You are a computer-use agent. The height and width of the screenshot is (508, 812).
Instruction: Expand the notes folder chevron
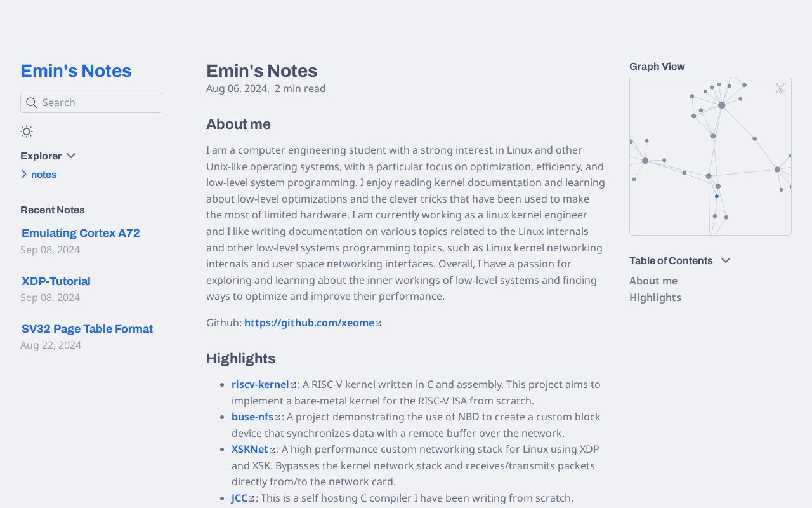(24, 175)
